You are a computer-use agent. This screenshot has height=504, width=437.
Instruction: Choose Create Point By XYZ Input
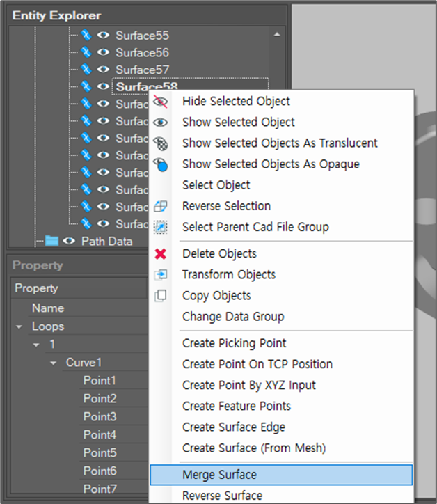(248, 385)
